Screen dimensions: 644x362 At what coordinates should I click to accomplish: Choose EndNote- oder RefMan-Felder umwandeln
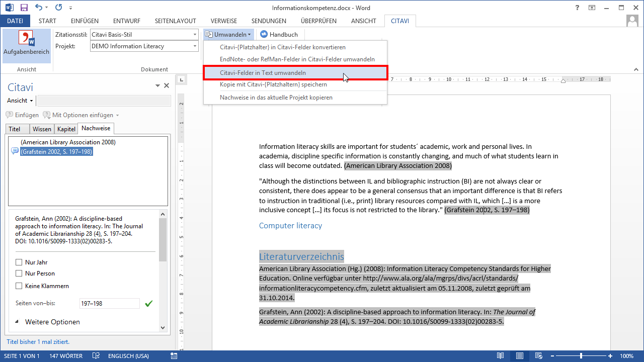pyautogui.click(x=295, y=59)
